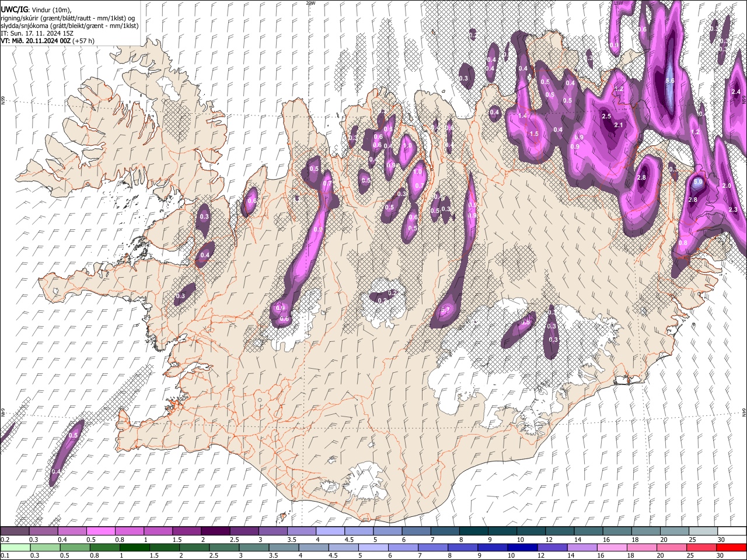Select the 2.1 snowfall value on the map
This screenshot has height=560, width=747.
[x=619, y=125]
